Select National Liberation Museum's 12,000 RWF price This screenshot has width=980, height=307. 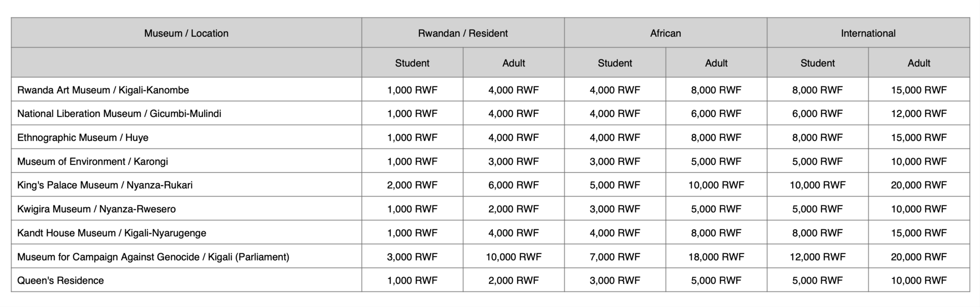919,113
